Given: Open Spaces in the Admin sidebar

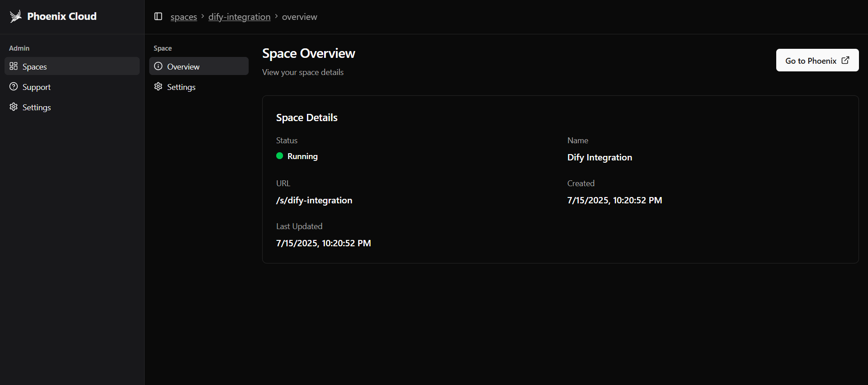Looking at the screenshot, I should pos(35,66).
